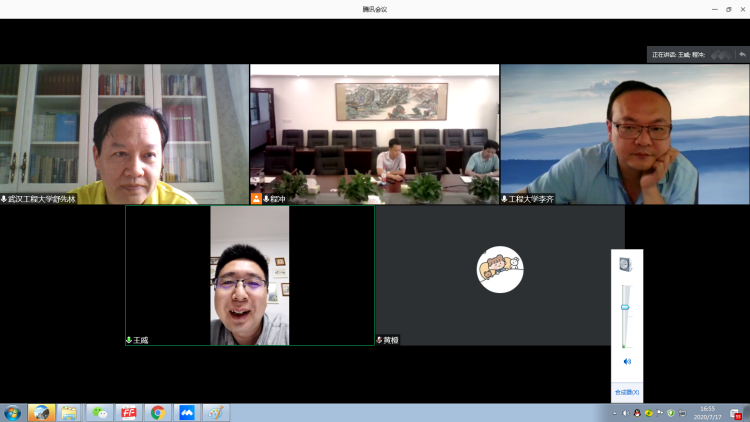The width and height of the screenshot is (750, 422).
Task: Click the volume slider handle
Action: pos(626,308)
